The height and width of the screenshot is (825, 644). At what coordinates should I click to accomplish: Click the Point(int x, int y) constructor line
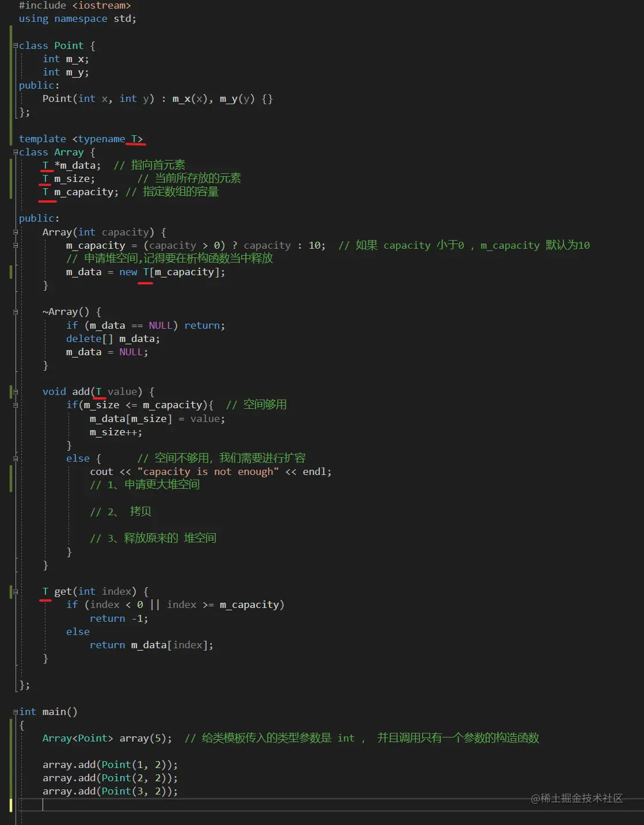[158, 98]
